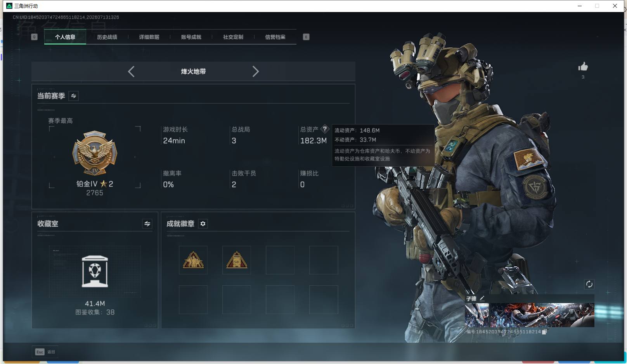Click the 三角洲行动 title bar app icon
Screen dimensions: 627x364
click(9, 6)
